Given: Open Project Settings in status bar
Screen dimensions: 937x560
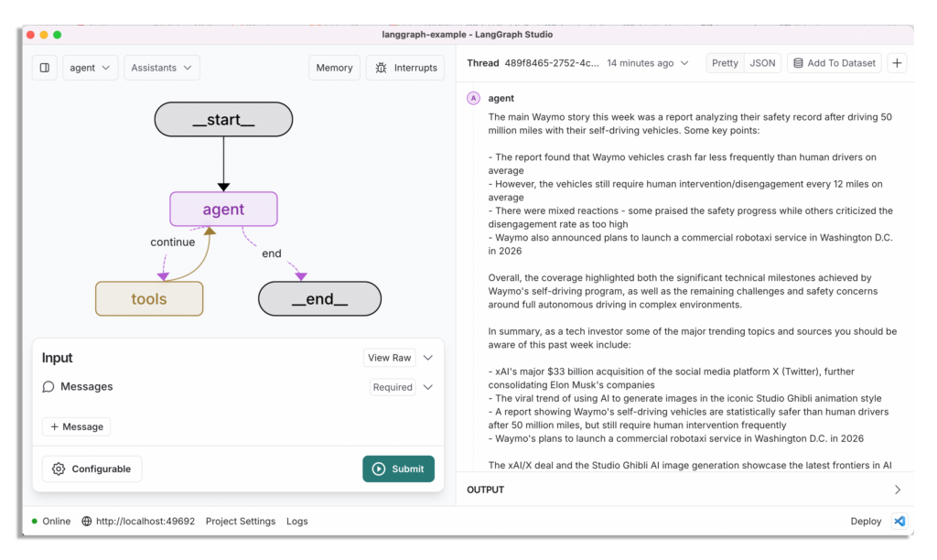Looking at the screenshot, I should (240, 522).
